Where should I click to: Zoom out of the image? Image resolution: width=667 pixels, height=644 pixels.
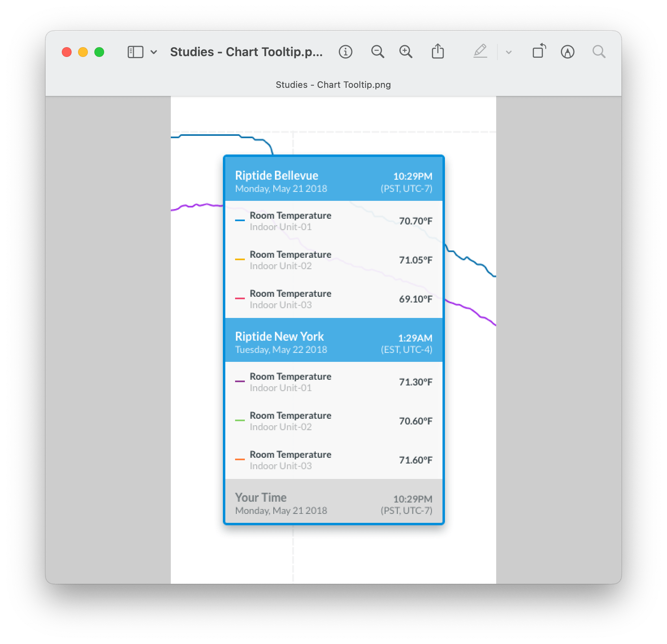tap(377, 52)
